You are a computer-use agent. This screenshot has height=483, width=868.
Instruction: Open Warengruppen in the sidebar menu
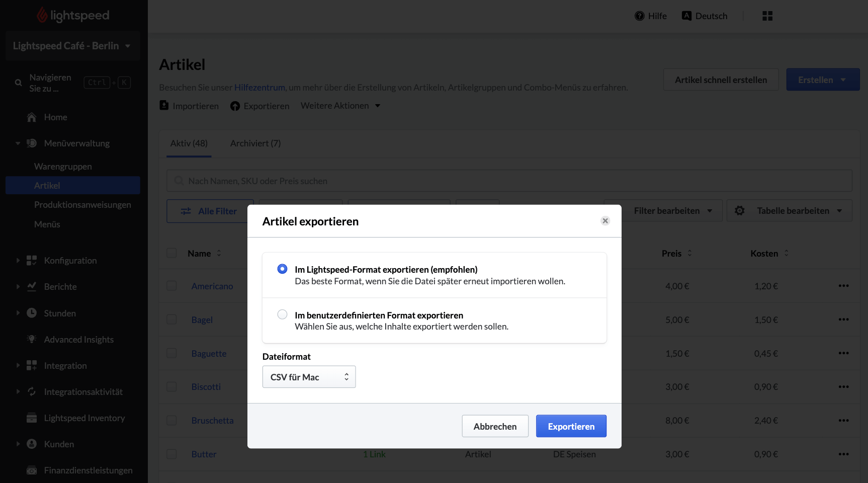coord(63,167)
